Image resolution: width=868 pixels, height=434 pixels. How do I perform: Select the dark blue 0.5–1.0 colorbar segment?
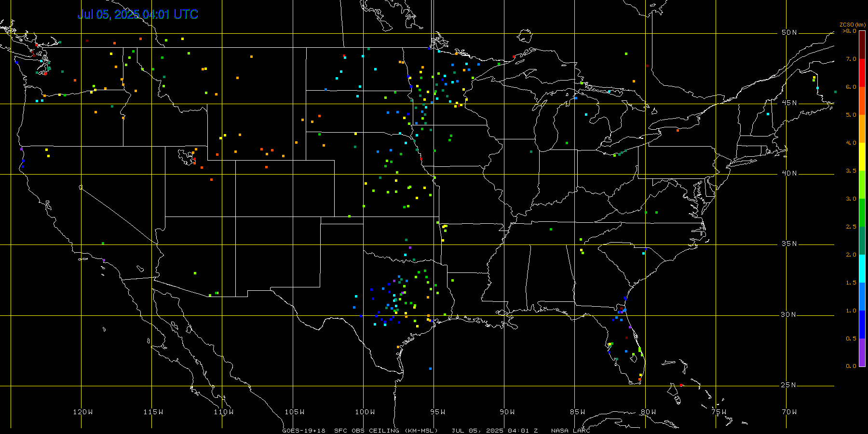[862, 325]
